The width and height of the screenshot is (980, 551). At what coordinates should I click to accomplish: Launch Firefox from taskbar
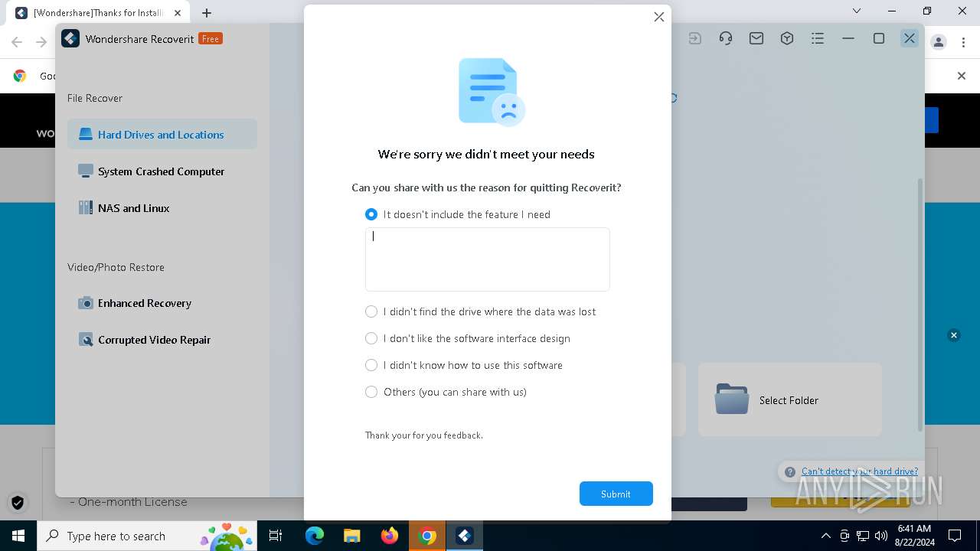click(x=390, y=536)
